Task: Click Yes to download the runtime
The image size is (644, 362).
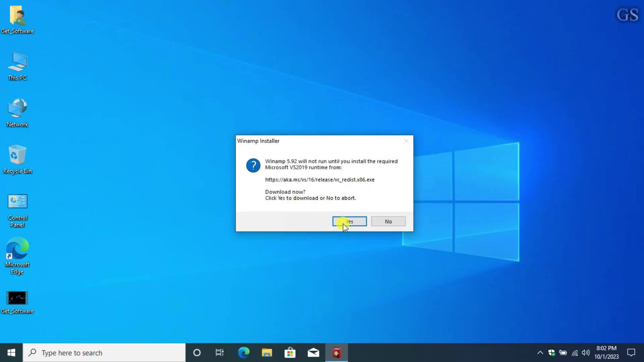Action: (x=350, y=222)
